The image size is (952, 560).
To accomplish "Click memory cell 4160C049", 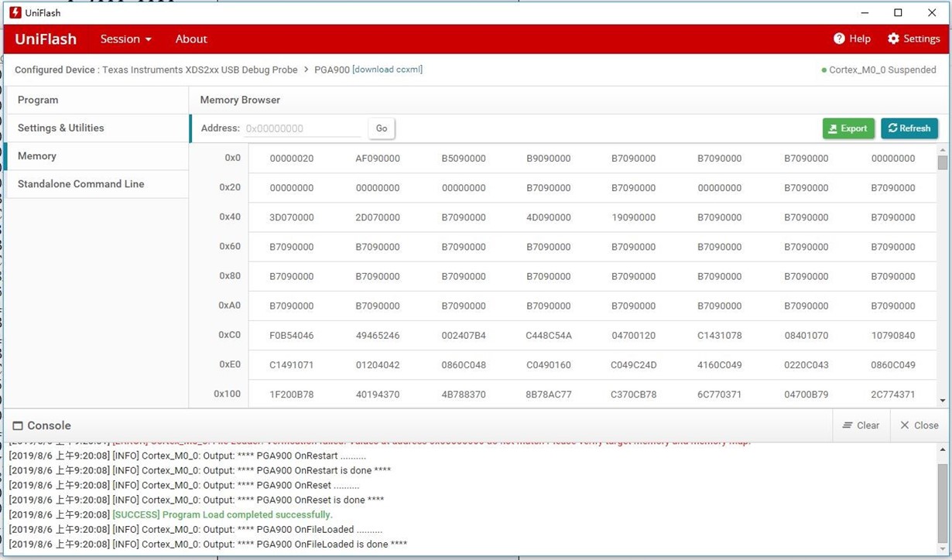I will 720,365.
